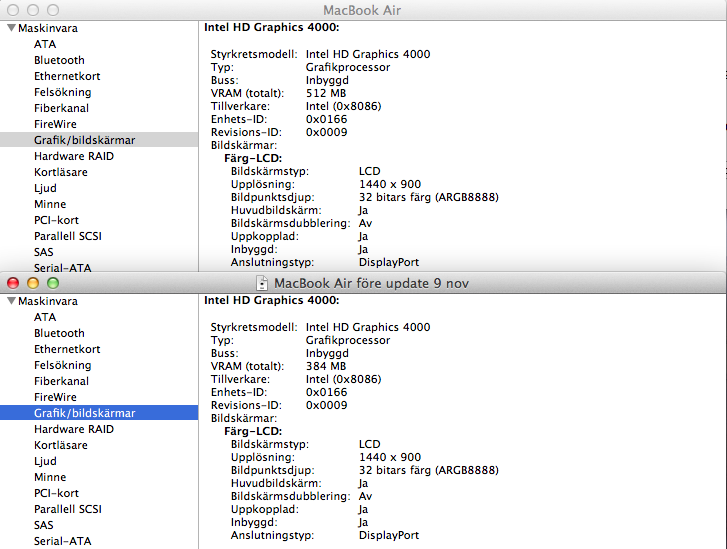Click document icon in lower window title bar
Viewport: 727px width, 549px height.
(262, 283)
